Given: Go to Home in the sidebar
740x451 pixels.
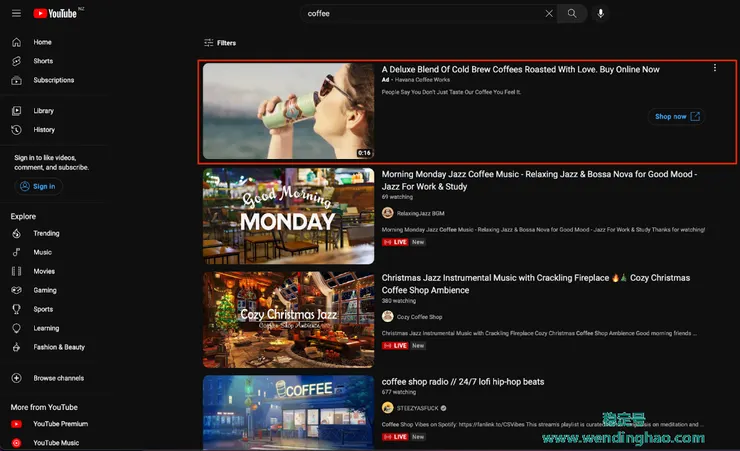Looking at the screenshot, I should click(x=42, y=42).
